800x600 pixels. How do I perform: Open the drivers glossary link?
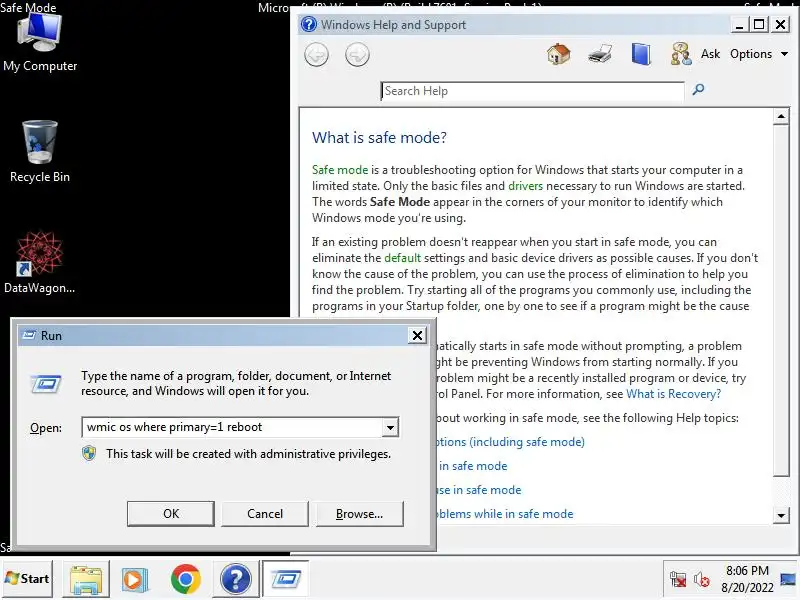(525, 186)
